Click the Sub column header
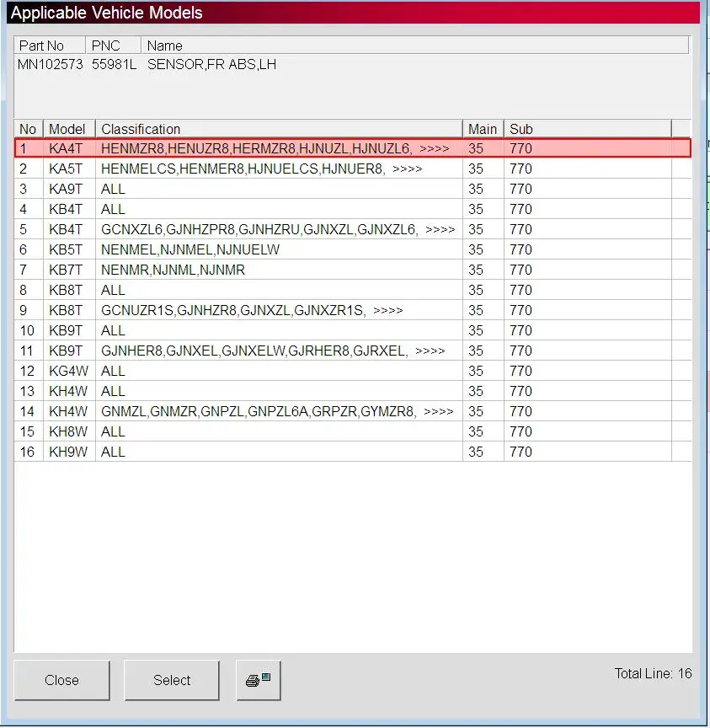 (588, 129)
